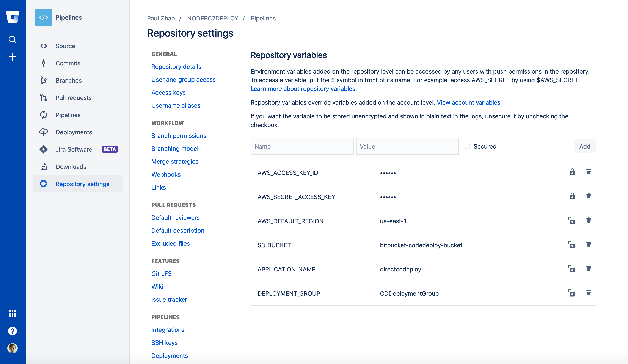Screen dimensions: 628x364
Task: Delete the S3_BUCKET variable
Action: pyautogui.click(x=589, y=244)
